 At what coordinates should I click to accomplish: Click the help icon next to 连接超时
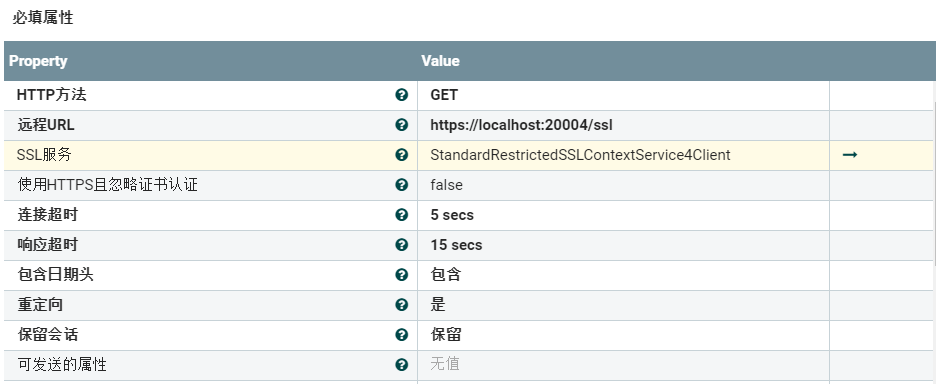pyautogui.click(x=402, y=214)
